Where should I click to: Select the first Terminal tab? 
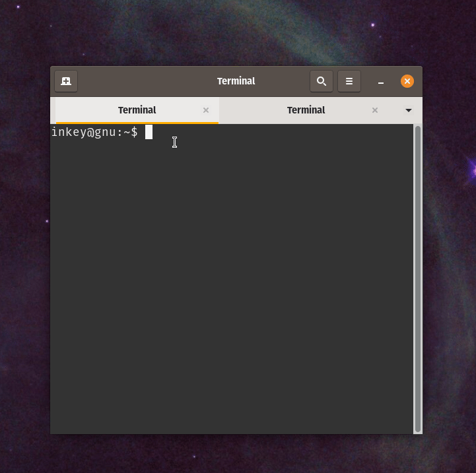coord(137,110)
